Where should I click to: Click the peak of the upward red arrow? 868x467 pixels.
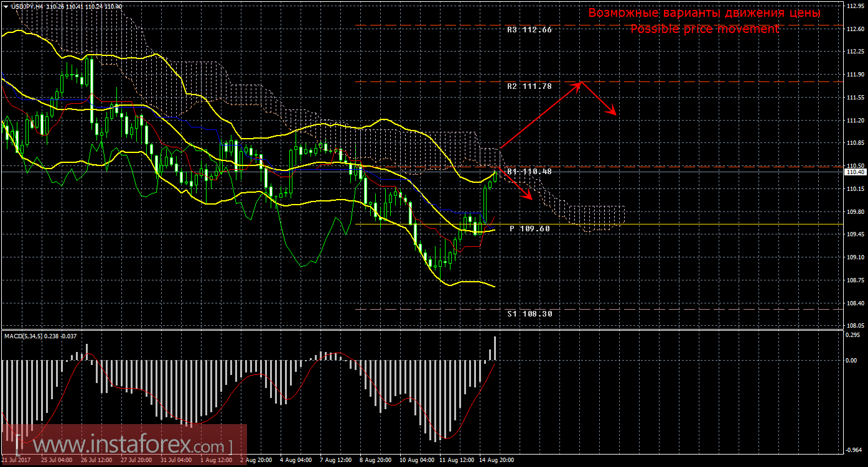coord(581,83)
